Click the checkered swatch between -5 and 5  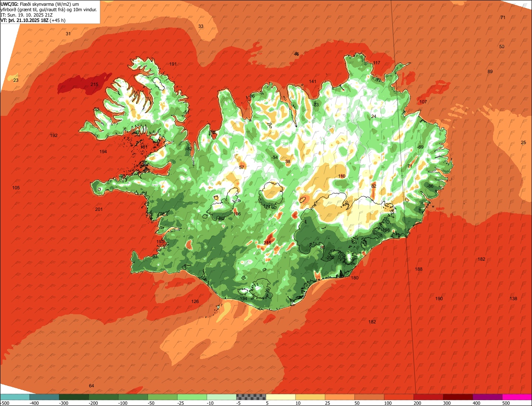[x=251, y=397]
